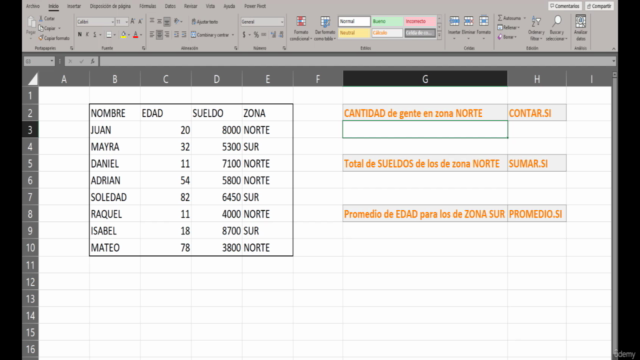640x360 pixels.
Task: Switch to Fórmulas tab
Action: tap(147, 6)
